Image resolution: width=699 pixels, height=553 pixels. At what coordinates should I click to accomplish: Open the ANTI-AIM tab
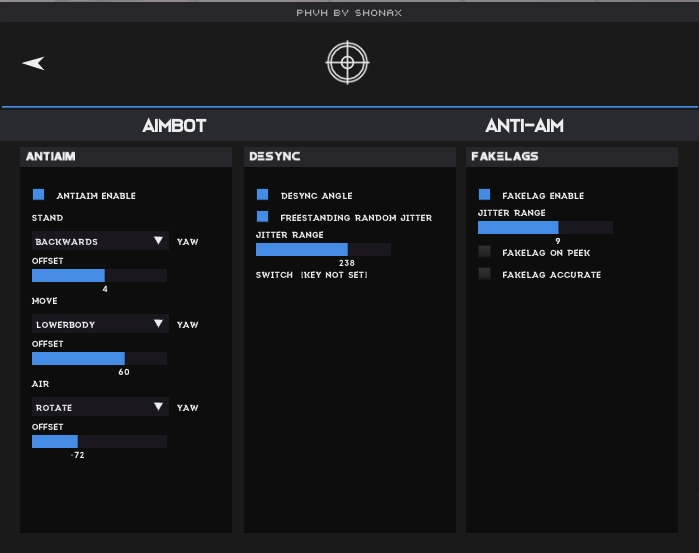coord(524,126)
